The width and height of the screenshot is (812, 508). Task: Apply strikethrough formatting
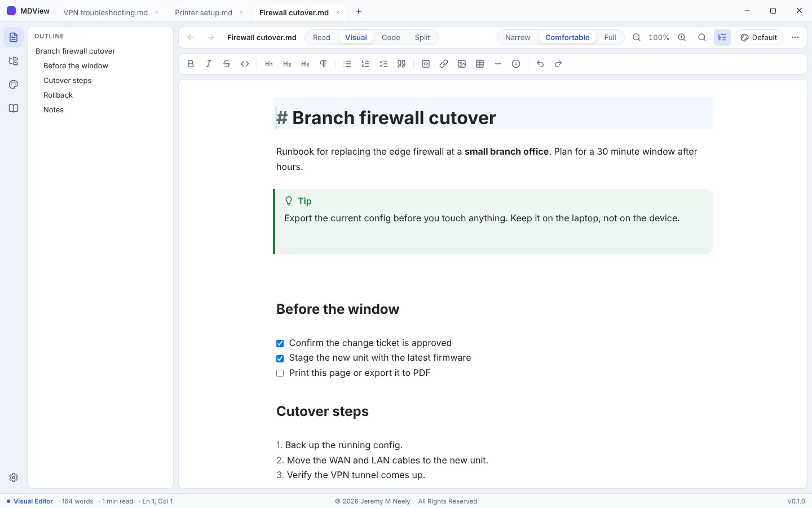coord(227,64)
